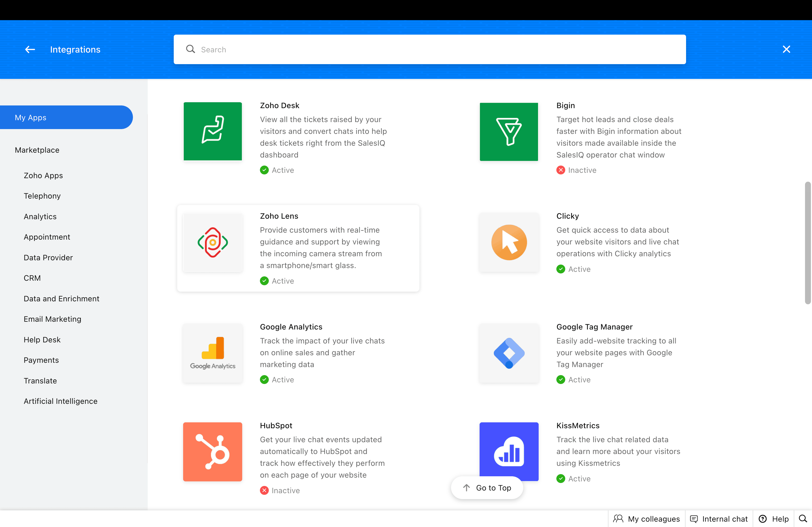Image resolution: width=812 pixels, height=527 pixels.
Task: Click the Integrations header title
Action: click(x=75, y=49)
